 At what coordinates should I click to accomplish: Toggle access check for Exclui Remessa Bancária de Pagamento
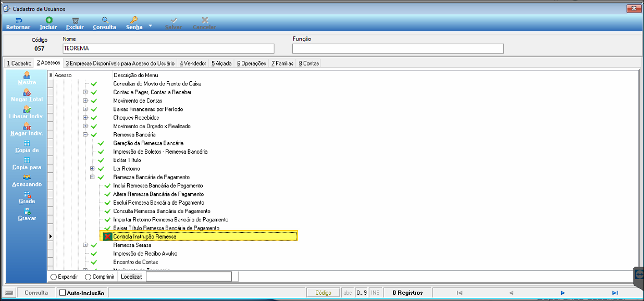point(107,203)
